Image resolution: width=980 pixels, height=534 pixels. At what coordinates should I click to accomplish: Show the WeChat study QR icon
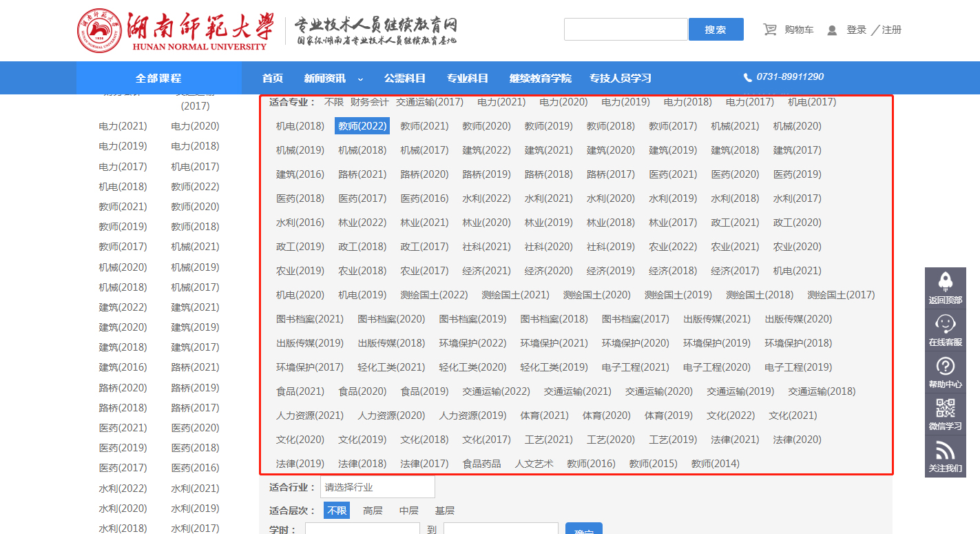tap(946, 408)
